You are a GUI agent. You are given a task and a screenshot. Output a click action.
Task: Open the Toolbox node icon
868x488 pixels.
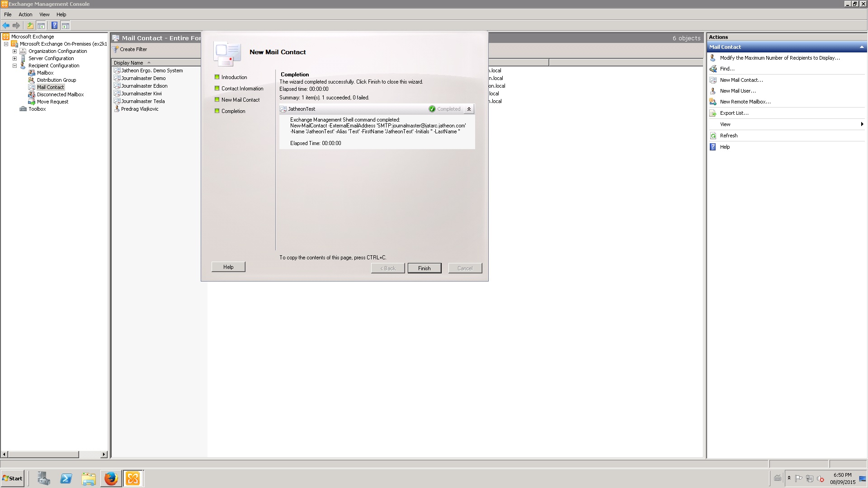(23, 109)
